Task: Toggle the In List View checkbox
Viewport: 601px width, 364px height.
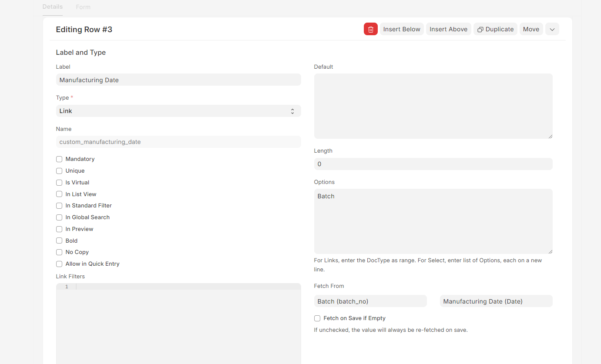Action: (59, 194)
